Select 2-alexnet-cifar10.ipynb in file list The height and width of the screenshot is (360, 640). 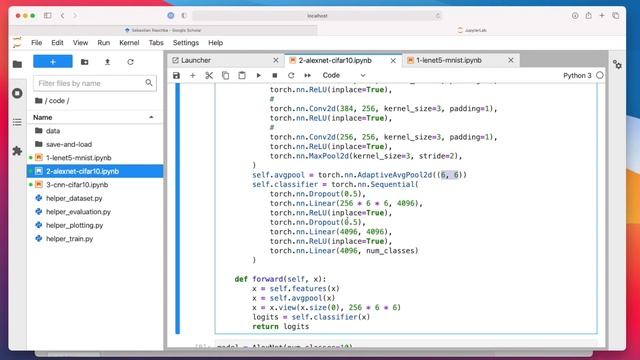click(x=95, y=171)
